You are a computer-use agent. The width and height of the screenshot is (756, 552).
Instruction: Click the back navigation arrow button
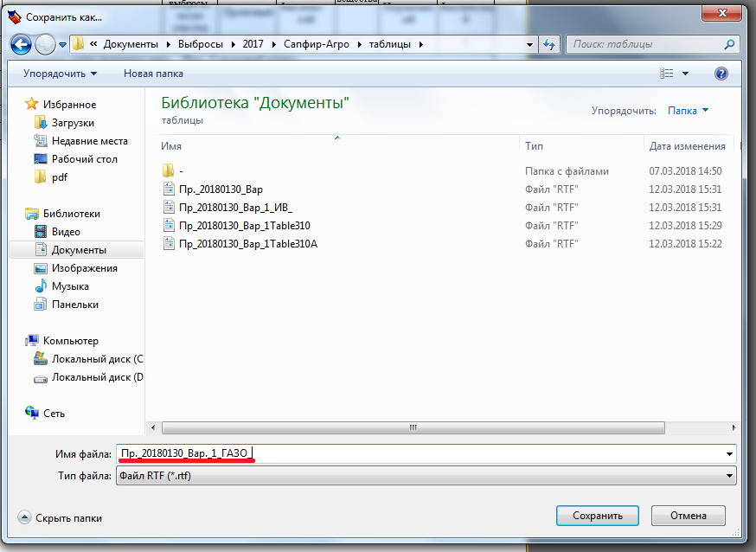click(22, 43)
